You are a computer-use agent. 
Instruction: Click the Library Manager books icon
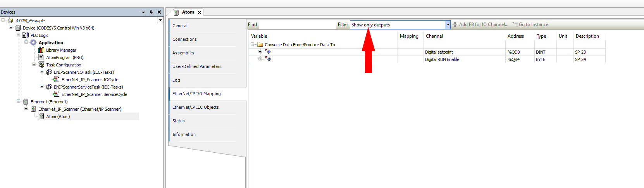41,50
